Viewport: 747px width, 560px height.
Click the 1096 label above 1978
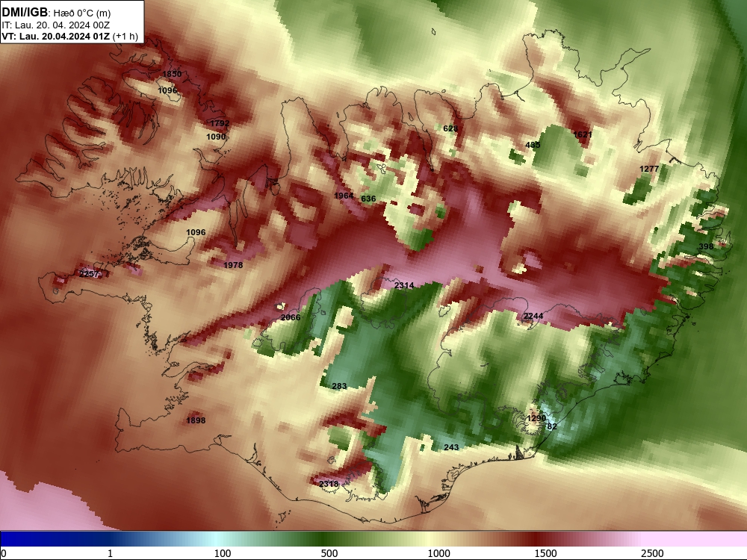196,232
